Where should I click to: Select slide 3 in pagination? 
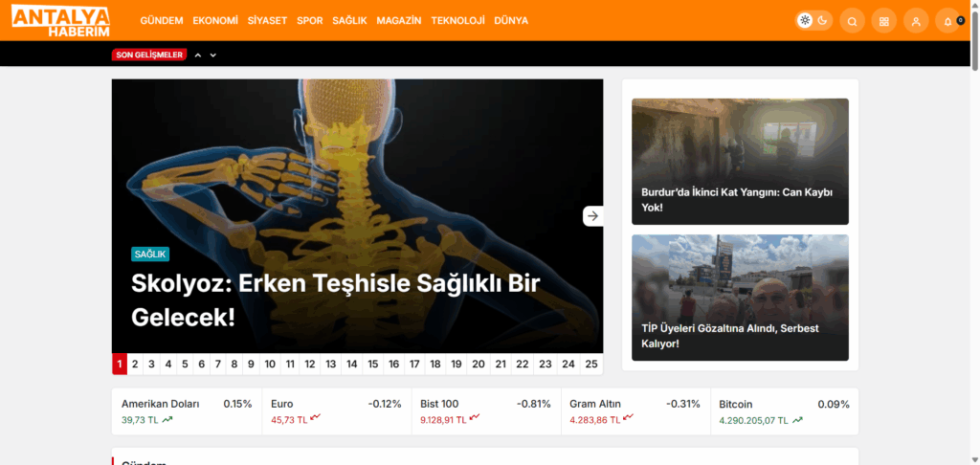pyautogui.click(x=151, y=364)
